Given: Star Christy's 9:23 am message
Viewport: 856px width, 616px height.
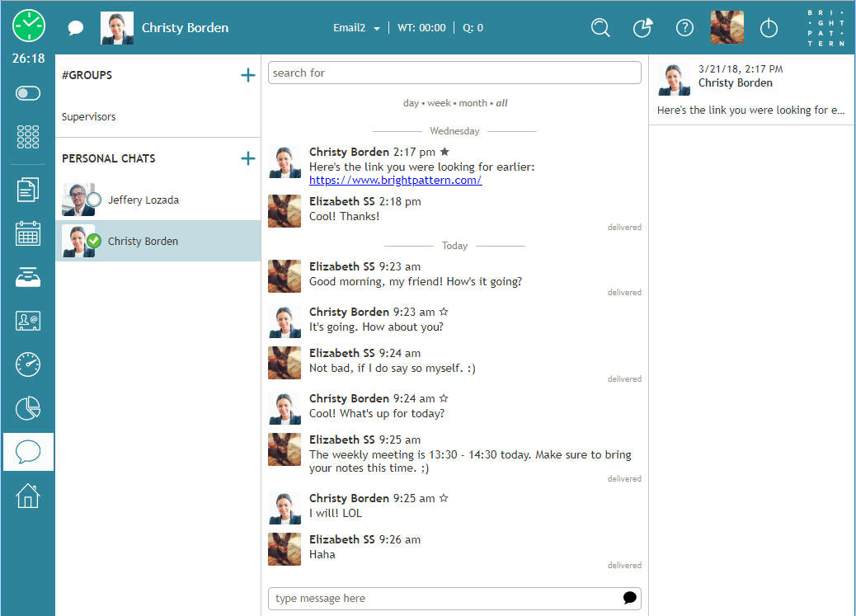Looking at the screenshot, I should click(x=444, y=312).
